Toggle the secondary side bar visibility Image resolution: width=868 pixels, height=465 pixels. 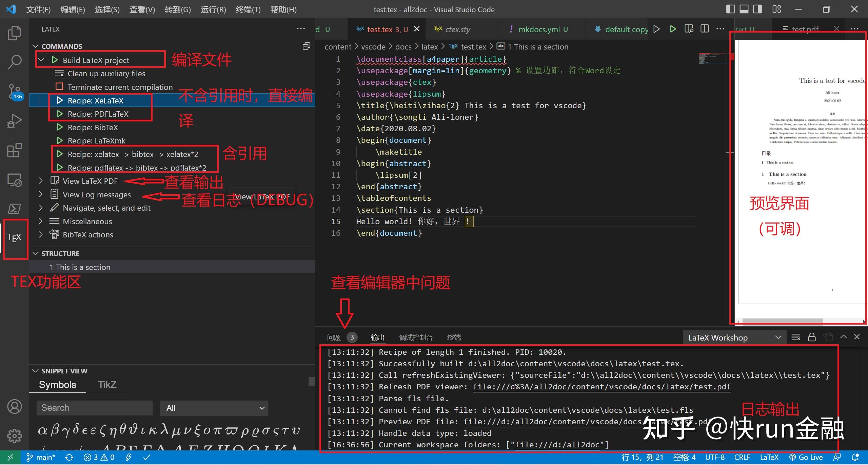757,9
